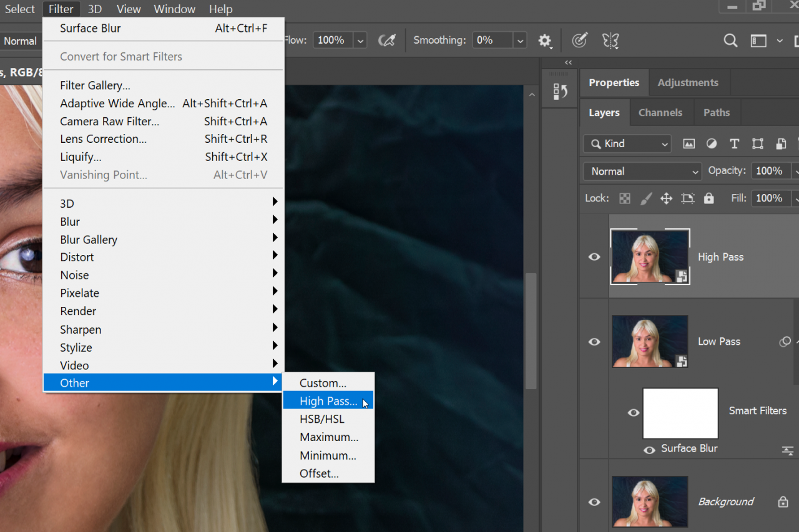Image resolution: width=799 pixels, height=532 pixels.
Task: Expand the Blur submenu
Action: [164, 221]
